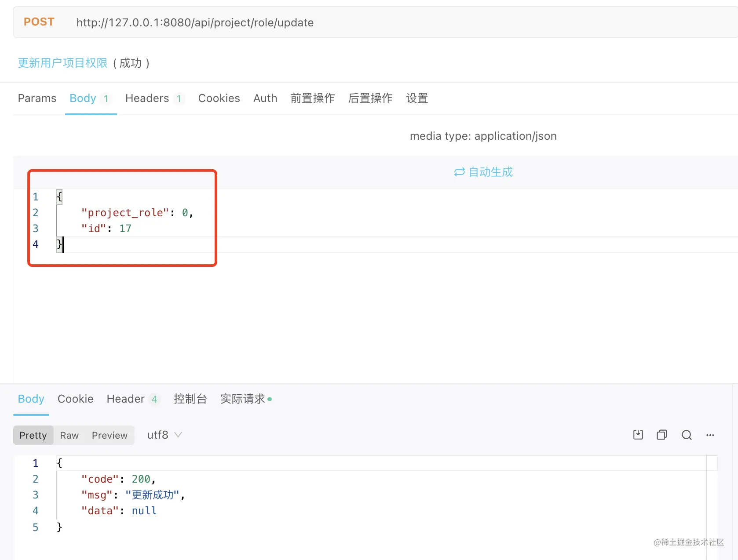The height and width of the screenshot is (560, 738).
Task: Click the value 17 in request body
Action: 125,229
